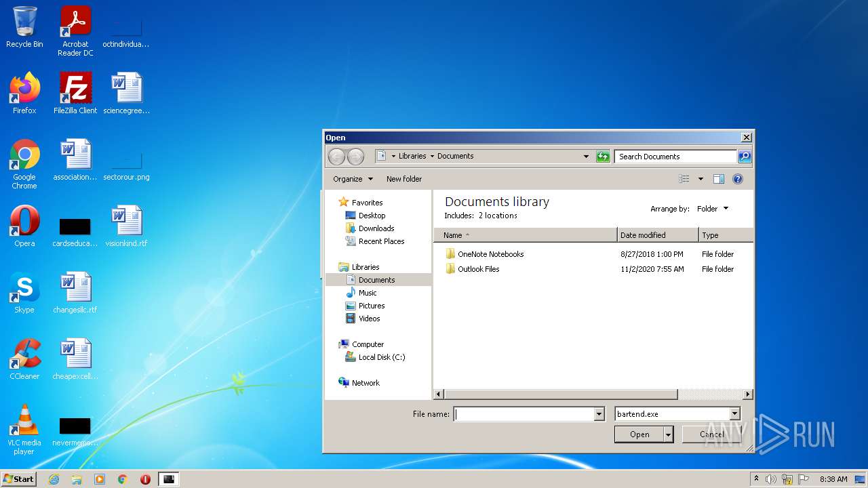Viewport: 868px width, 488px height.
Task: Click the Start button
Action: [18, 479]
